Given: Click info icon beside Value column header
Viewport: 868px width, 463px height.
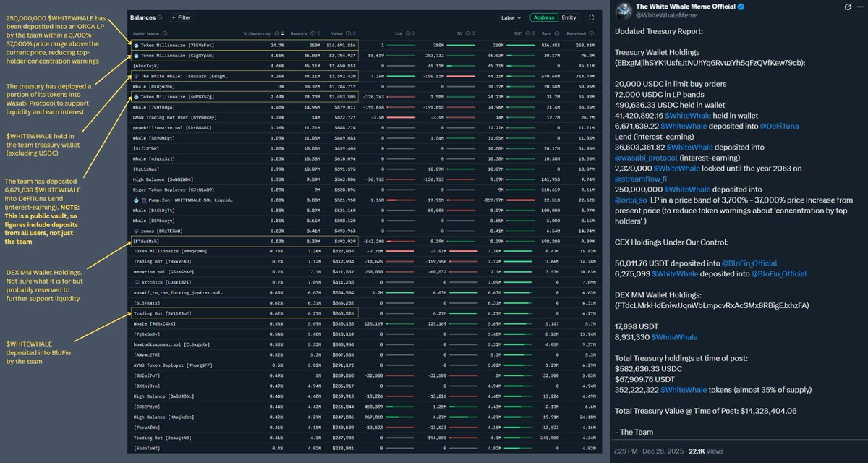Looking at the screenshot, I should (348, 33).
